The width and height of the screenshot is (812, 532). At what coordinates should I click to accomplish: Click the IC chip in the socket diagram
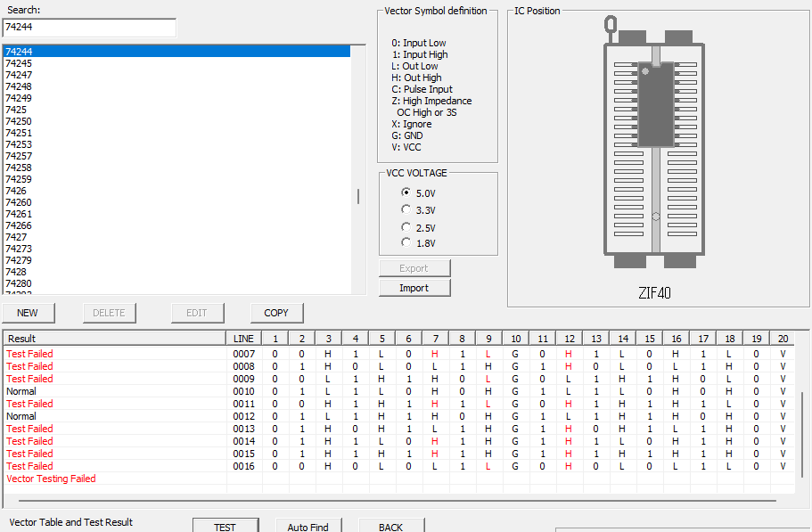[x=656, y=105]
